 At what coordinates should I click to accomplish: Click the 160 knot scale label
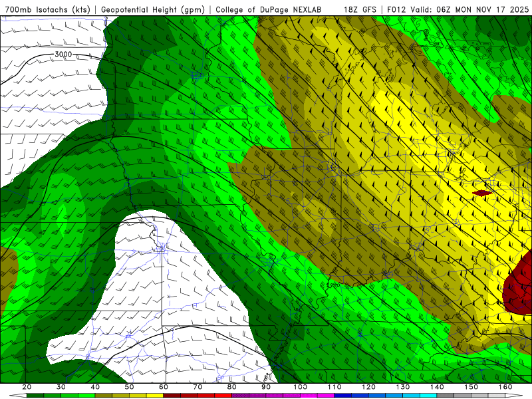coord(505,387)
